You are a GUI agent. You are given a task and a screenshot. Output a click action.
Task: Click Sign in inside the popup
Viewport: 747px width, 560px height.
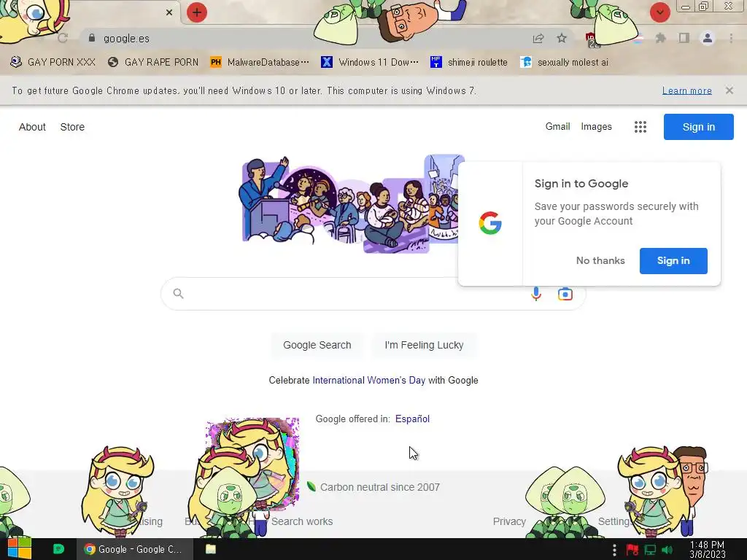[x=673, y=261]
